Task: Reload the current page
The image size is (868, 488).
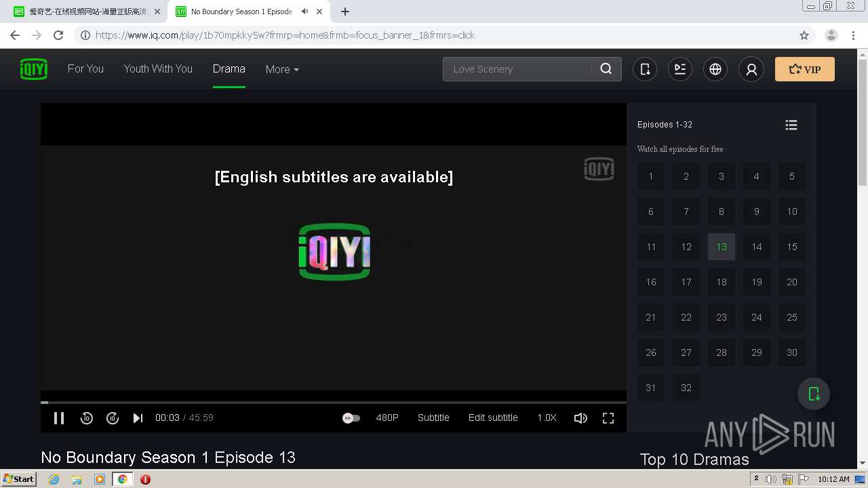Action: tap(58, 35)
